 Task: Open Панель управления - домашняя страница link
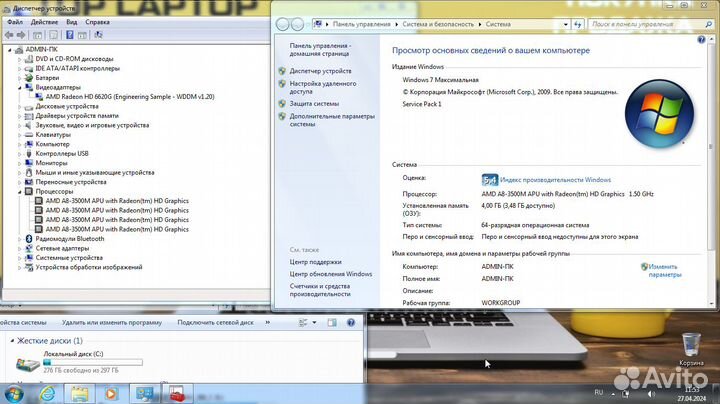click(320, 50)
